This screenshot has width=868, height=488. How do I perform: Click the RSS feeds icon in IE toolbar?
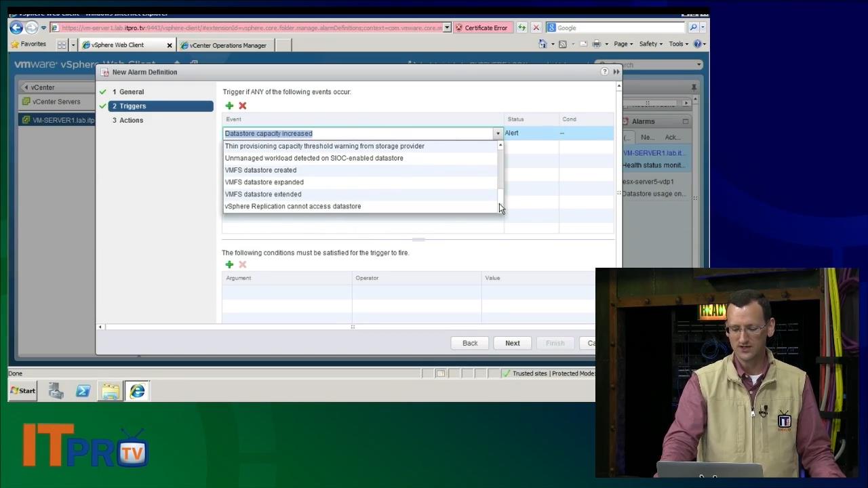point(562,44)
